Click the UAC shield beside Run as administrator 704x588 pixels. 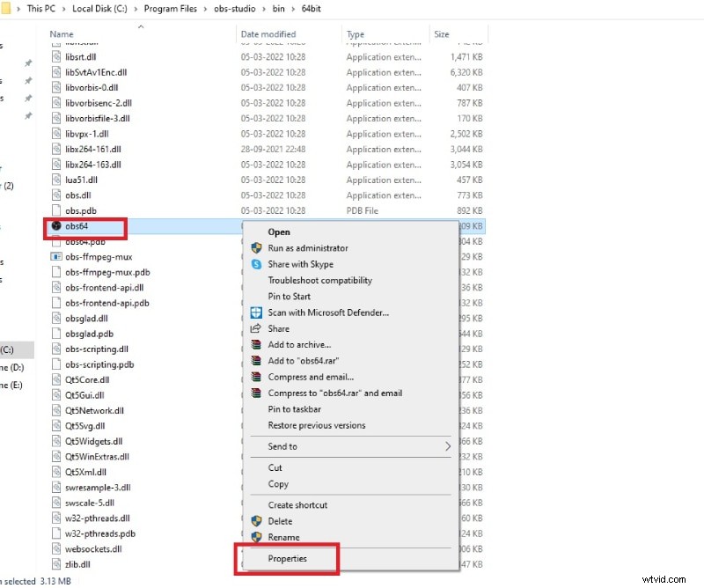(x=257, y=248)
